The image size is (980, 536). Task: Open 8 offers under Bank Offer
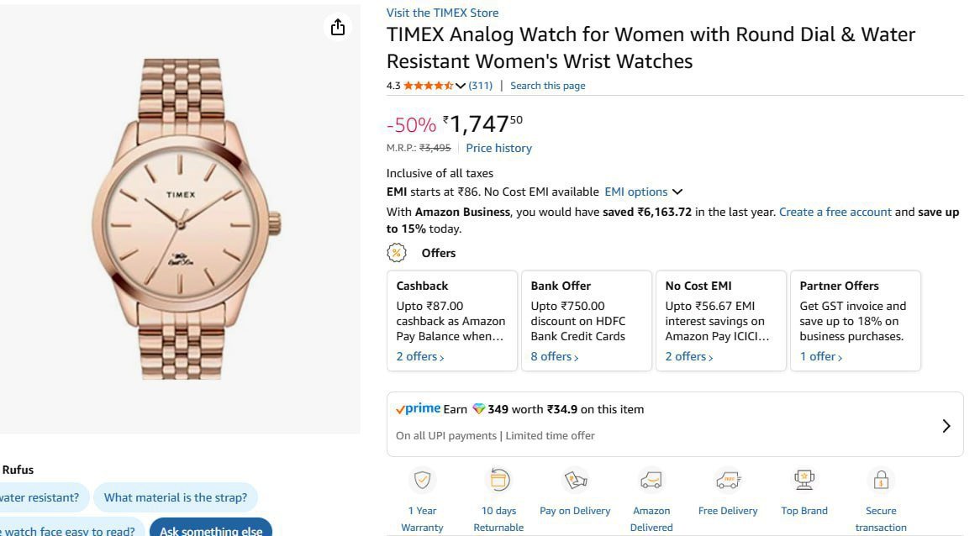555,356
